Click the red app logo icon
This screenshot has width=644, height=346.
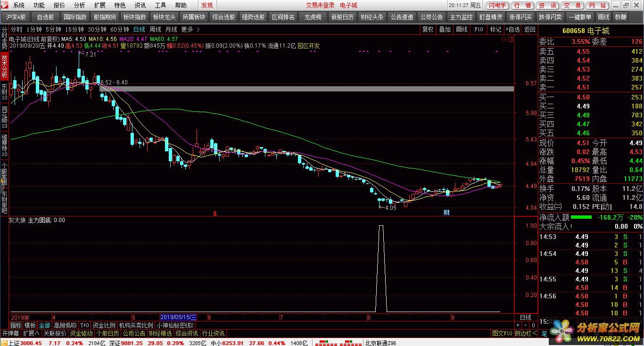tap(4, 5)
